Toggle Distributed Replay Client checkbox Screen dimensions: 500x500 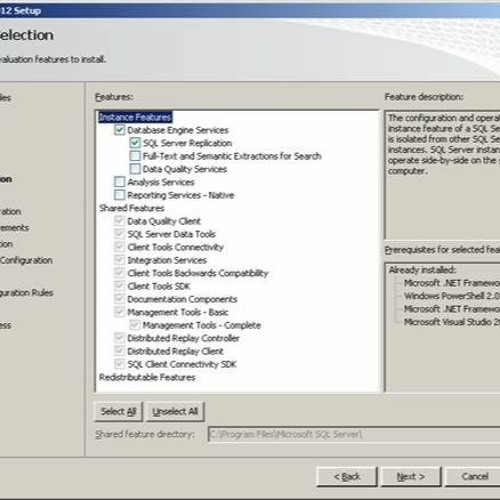(119, 351)
